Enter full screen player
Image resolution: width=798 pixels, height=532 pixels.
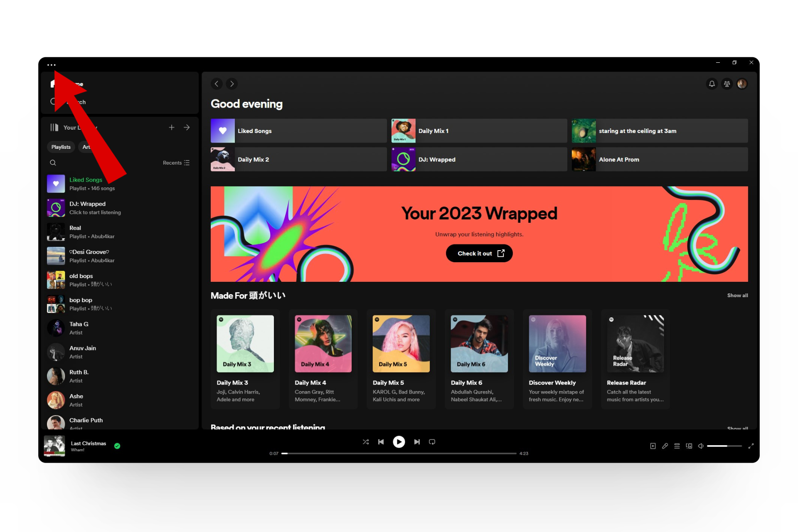coord(751,446)
